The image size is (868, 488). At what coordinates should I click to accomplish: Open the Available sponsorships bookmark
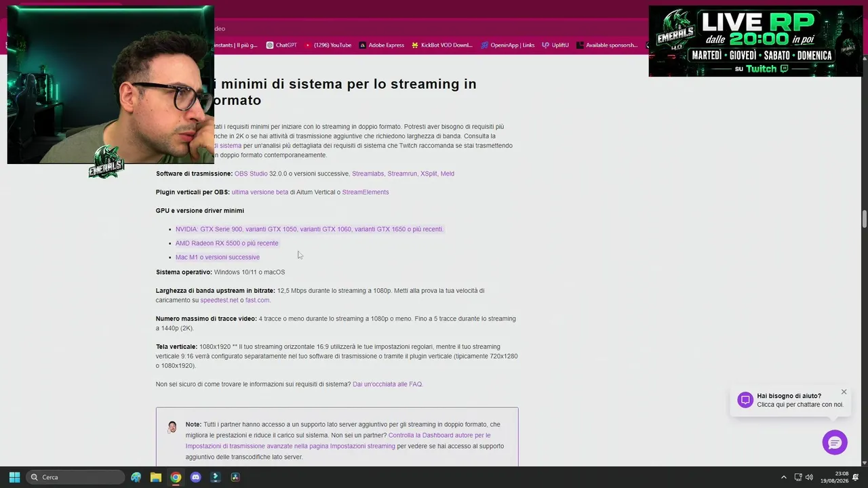pyautogui.click(x=608, y=45)
